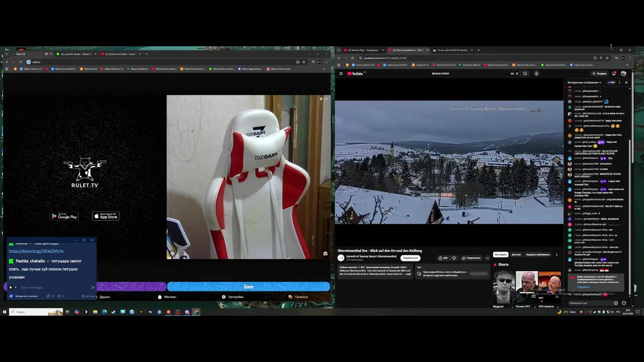Screen dimensions: 644x362
Task: Open emoji picker in YouTube chat input
Action: point(616,303)
